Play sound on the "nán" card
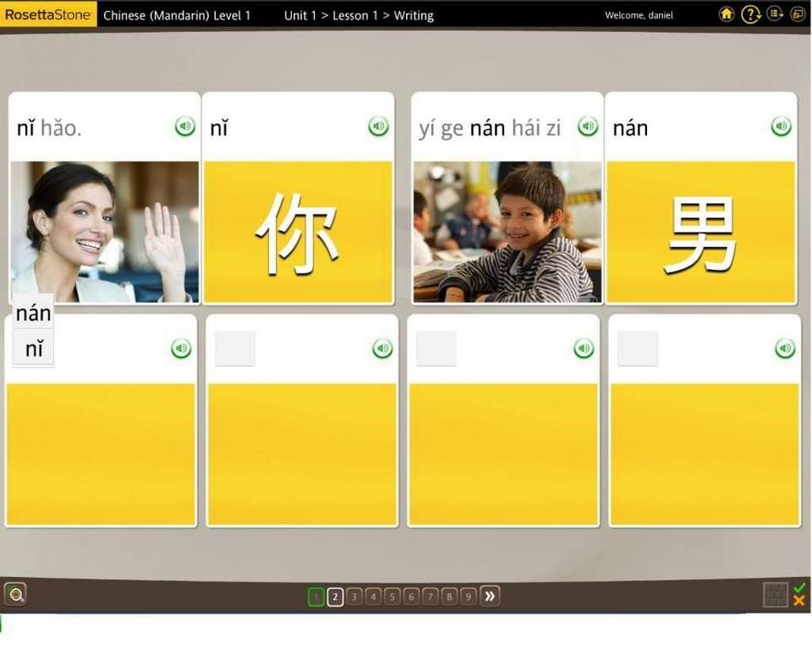This screenshot has height=650, width=812. tap(781, 125)
